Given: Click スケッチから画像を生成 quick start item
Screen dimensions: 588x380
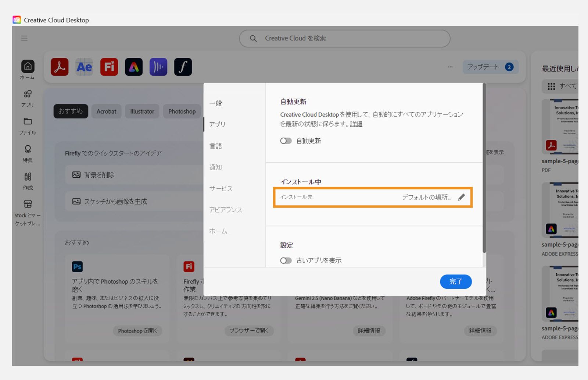Looking at the screenshot, I should (x=135, y=201).
